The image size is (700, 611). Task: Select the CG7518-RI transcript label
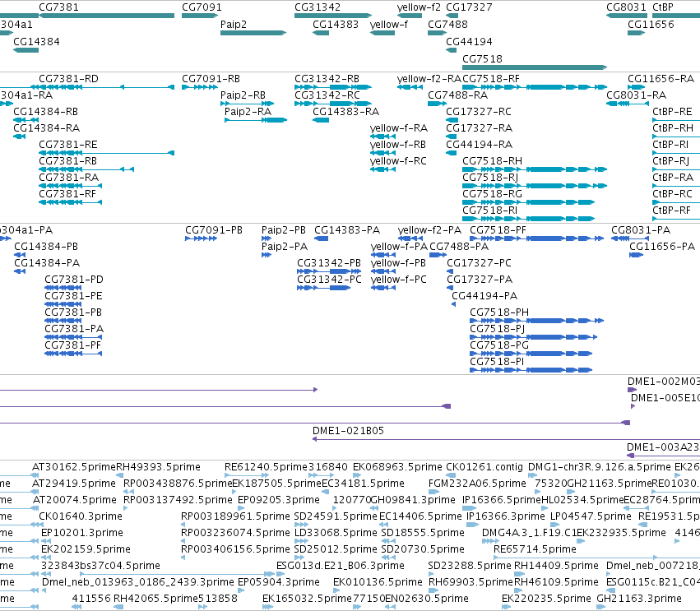(489, 211)
